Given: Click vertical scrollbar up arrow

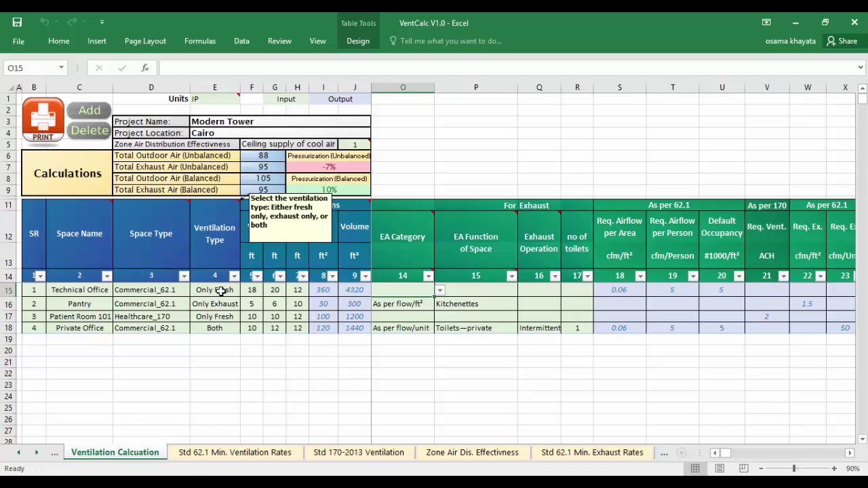Looking at the screenshot, I should pos(862,88).
